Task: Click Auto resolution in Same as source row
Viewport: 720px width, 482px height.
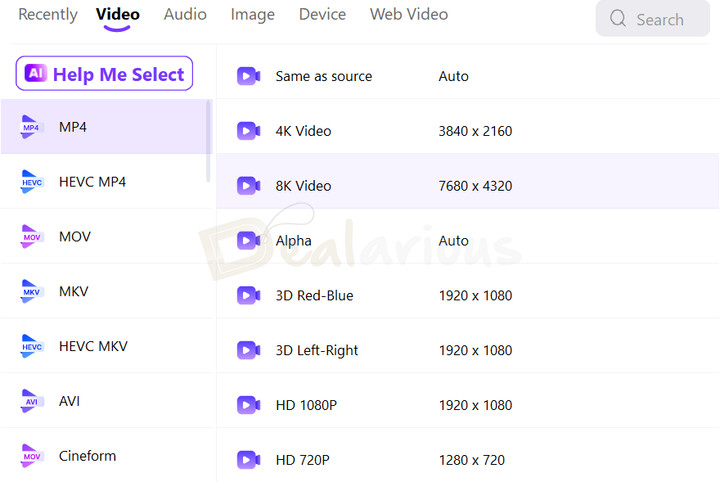Action: [454, 76]
